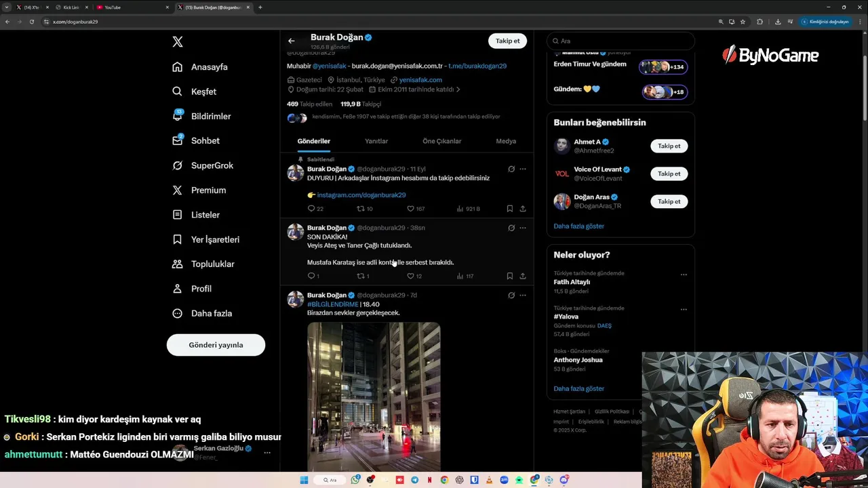Reload the page in the browser
Screen dimensions: 868x488
click(31, 22)
